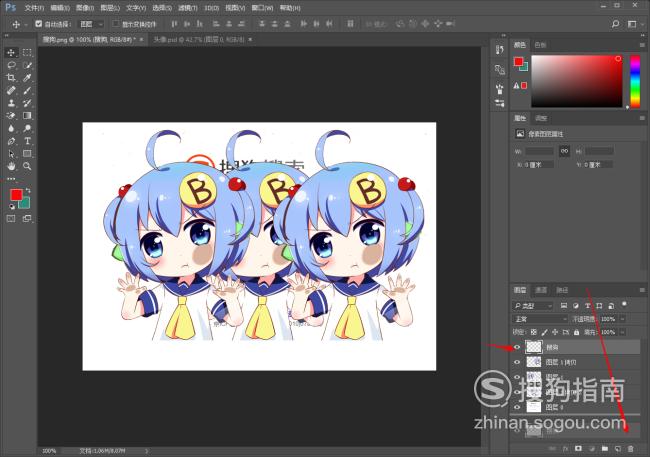Switch to the 头像.psd document tab
The height and width of the screenshot is (457, 650).
tap(199, 39)
